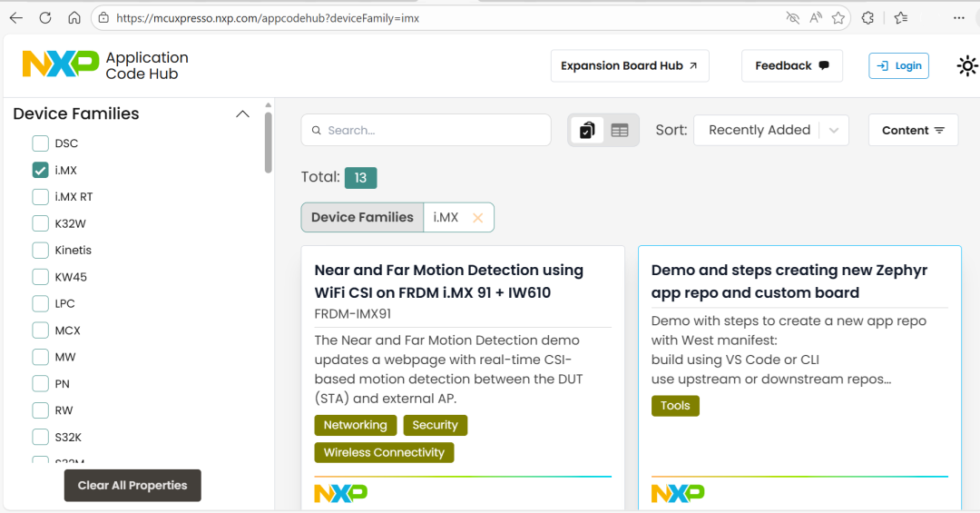This screenshot has width=980, height=513.
Task: Enable the i.MX RT checkbox
Action: pyautogui.click(x=40, y=197)
